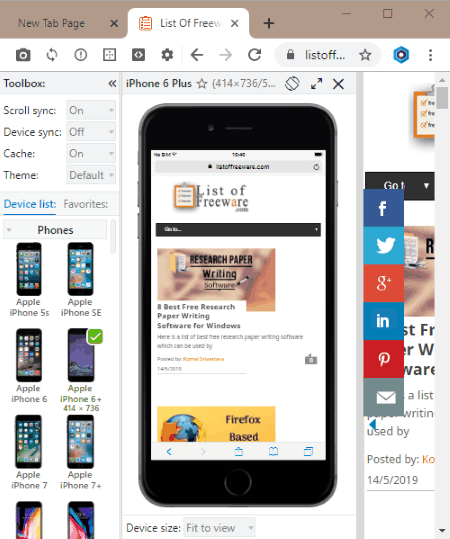Tap the Safari tabs icon in emulator

(308, 451)
